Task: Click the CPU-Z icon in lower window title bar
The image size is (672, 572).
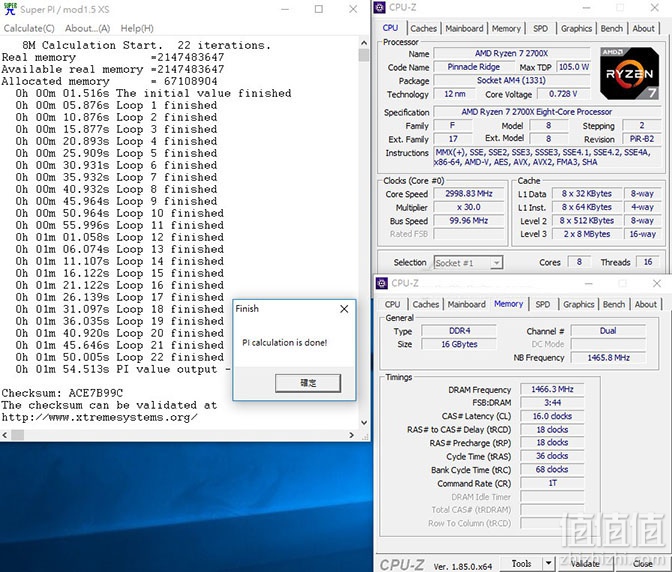Action: tap(381, 283)
